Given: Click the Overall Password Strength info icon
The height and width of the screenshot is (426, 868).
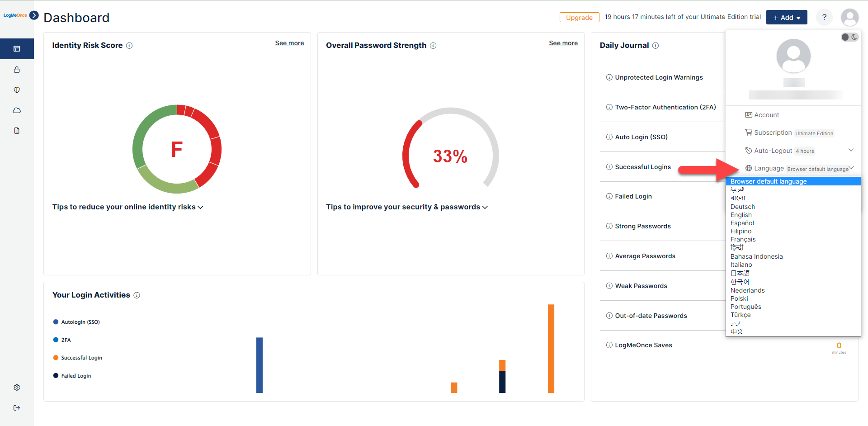Looking at the screenshot, I should 433,46.
